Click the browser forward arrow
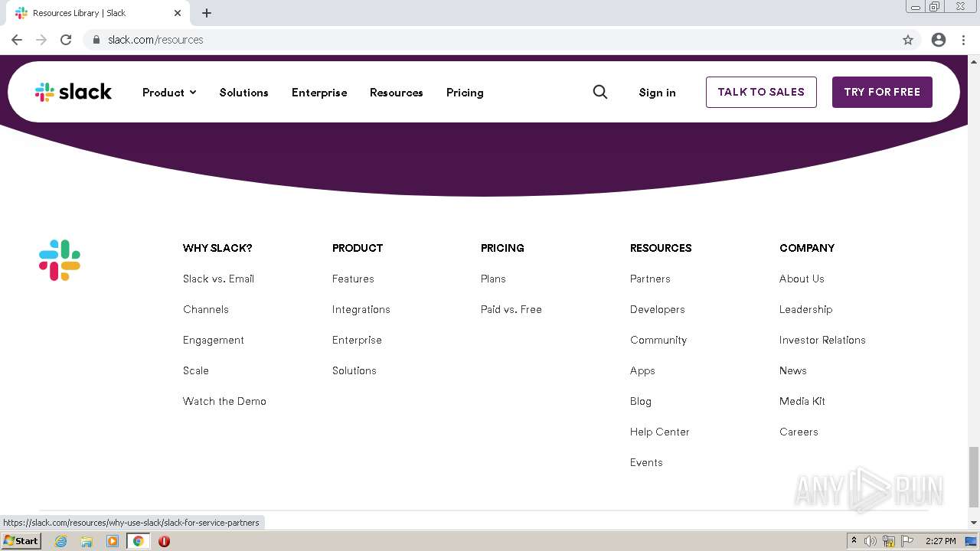The width and height of the screenshot is (980, 551). (x=41, y=40)
